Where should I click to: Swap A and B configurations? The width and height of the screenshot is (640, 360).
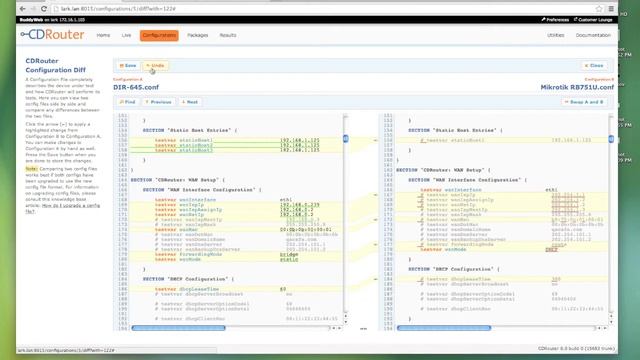(x=584, y=102)
